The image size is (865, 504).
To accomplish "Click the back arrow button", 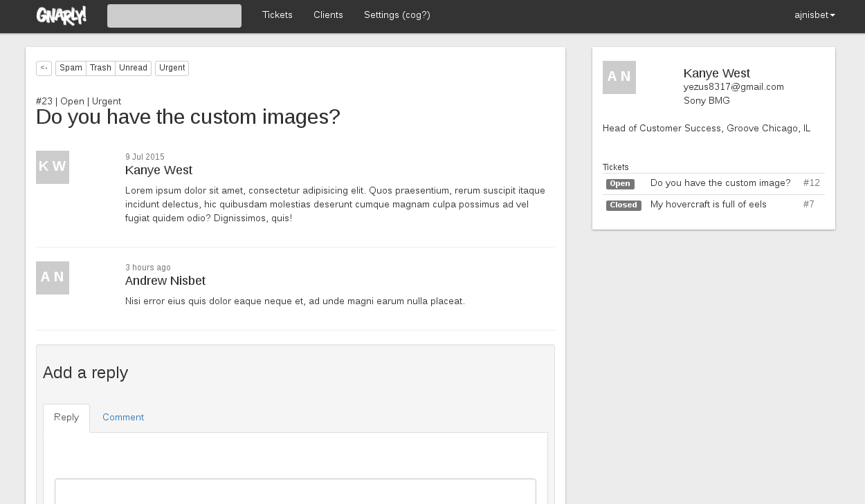I will 44,68.
